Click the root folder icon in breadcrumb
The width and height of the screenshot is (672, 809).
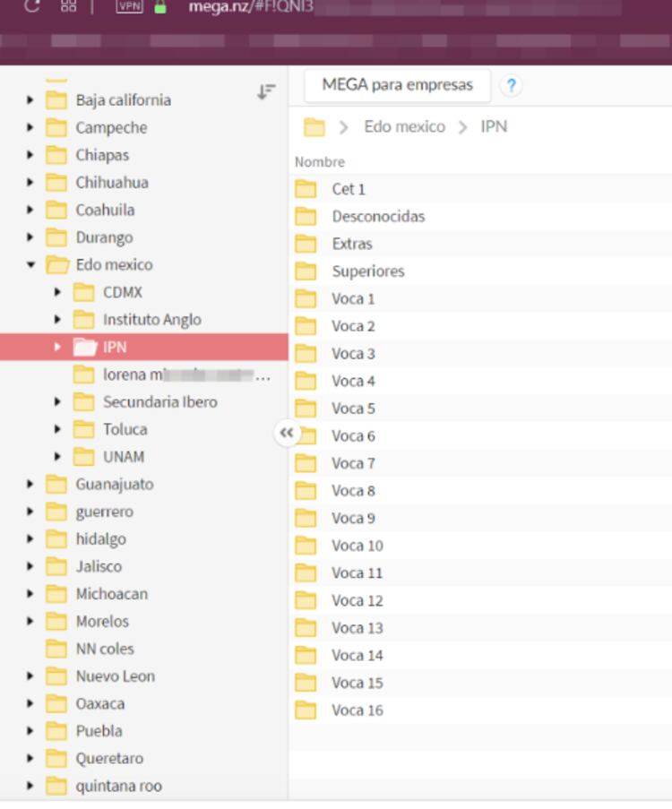click(x=314, y=127)
